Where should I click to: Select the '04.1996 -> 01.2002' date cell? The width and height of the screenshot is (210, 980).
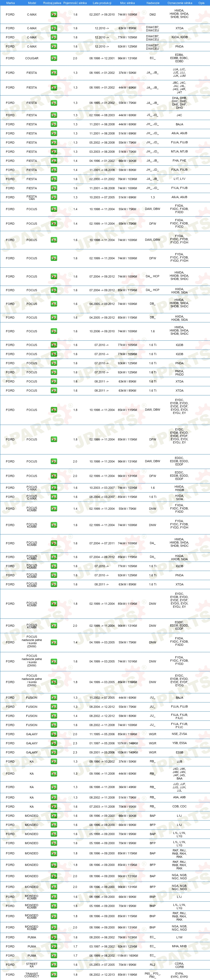(102, 161)
